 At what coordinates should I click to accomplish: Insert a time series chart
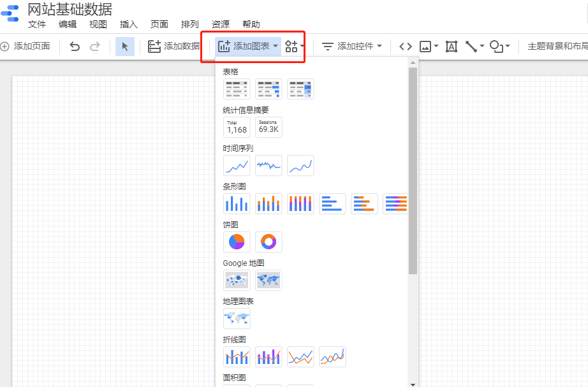pos(237,165)
